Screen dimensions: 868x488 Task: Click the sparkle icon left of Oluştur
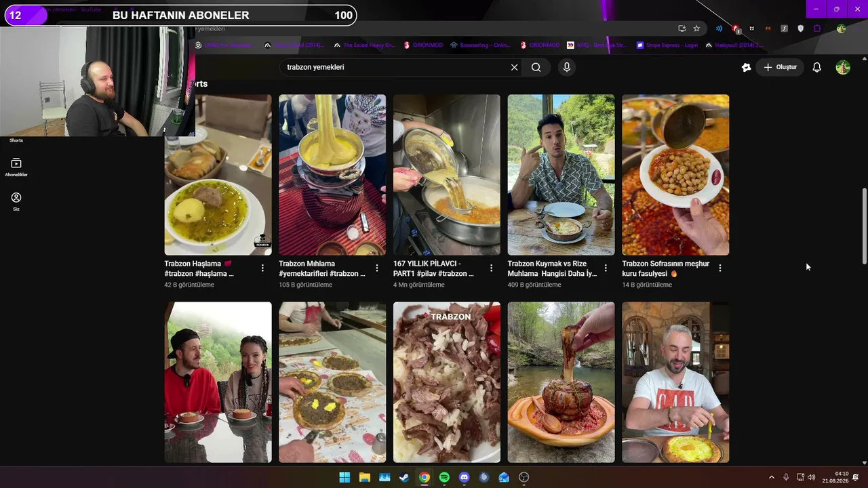(746, 67)
